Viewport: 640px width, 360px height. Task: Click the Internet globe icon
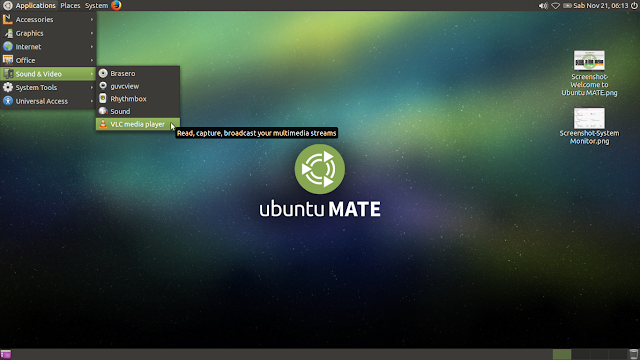[x=8, y=47]
